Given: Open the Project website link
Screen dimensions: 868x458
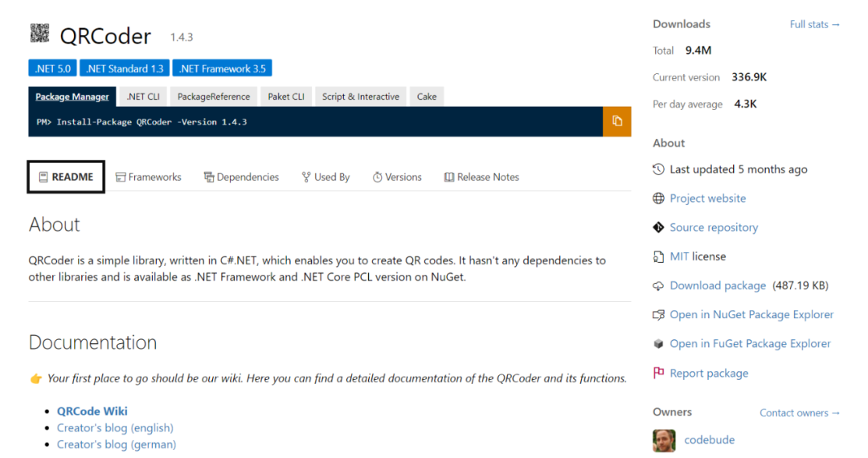Looking at the screenshot, I should click(x=707, y=198).
